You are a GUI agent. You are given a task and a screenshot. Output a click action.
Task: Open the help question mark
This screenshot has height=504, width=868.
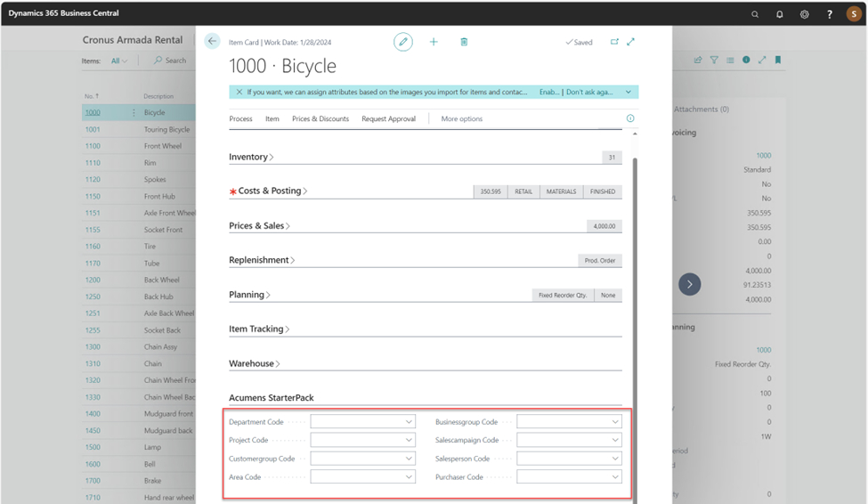tap(829, 14)
